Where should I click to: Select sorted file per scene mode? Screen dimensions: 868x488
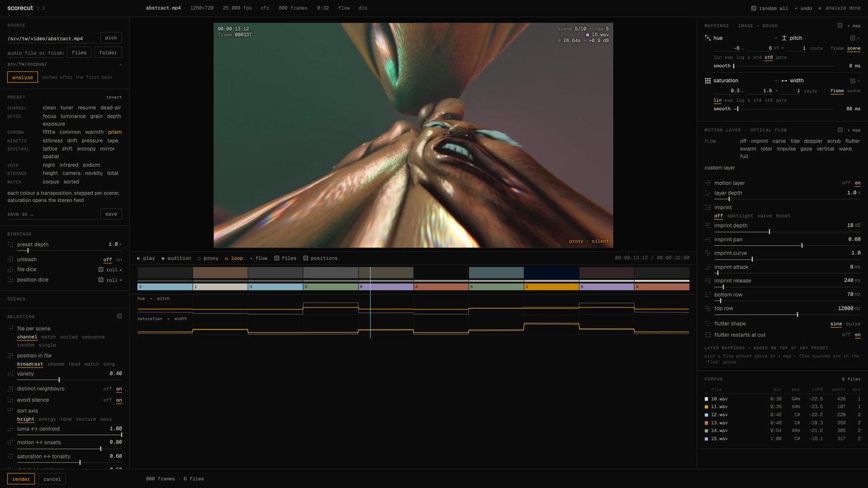pos(69,337)
